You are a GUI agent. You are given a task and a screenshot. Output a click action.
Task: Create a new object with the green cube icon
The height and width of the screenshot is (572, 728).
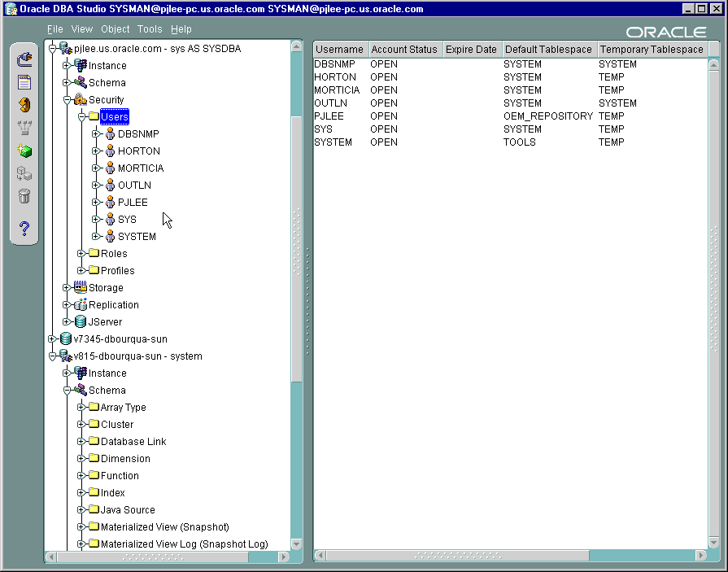24,151
